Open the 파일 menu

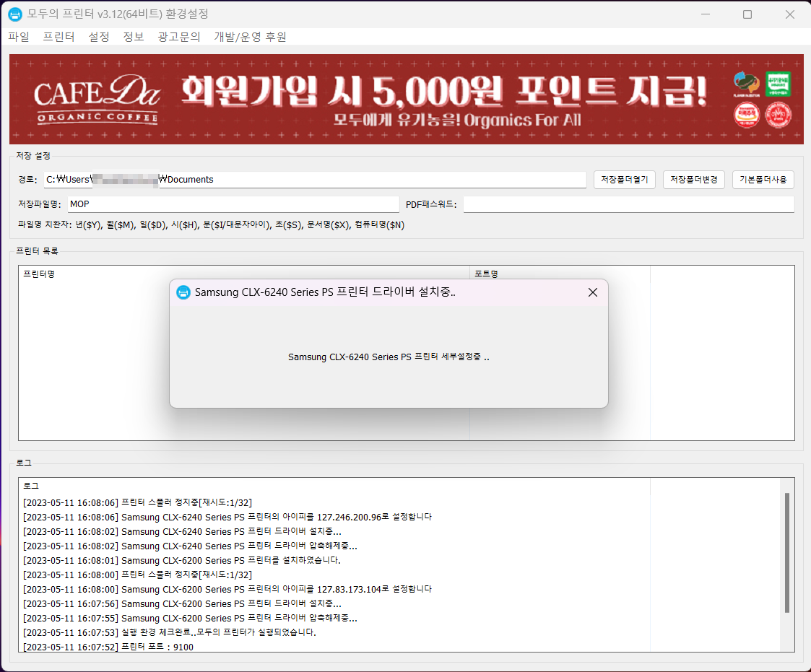(19, 37)
